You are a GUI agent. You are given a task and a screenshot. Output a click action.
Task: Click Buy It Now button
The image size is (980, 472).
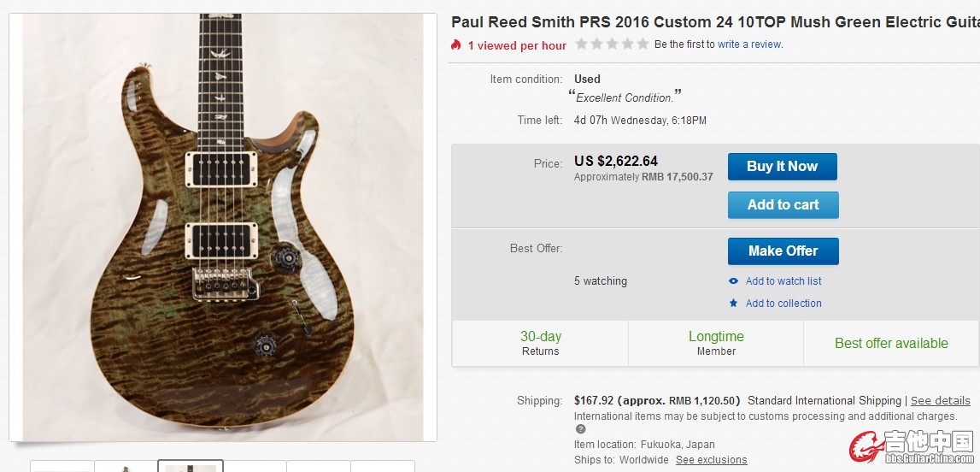[x=783, y=166]
